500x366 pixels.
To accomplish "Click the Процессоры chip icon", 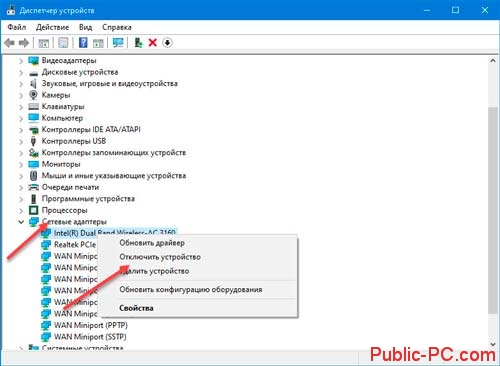I will pyautogui.click(x=33, y=210).
